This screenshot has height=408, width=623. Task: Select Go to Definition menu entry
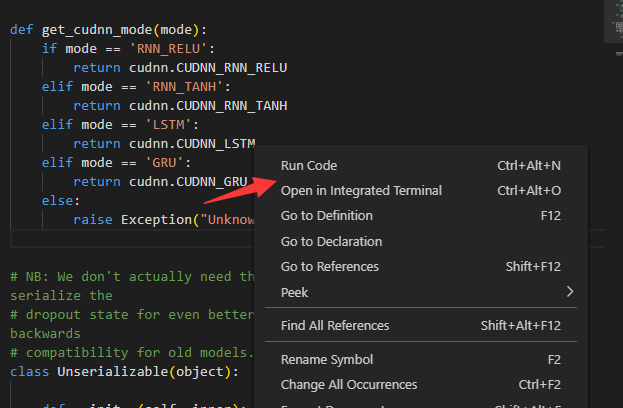click(421, 215)
